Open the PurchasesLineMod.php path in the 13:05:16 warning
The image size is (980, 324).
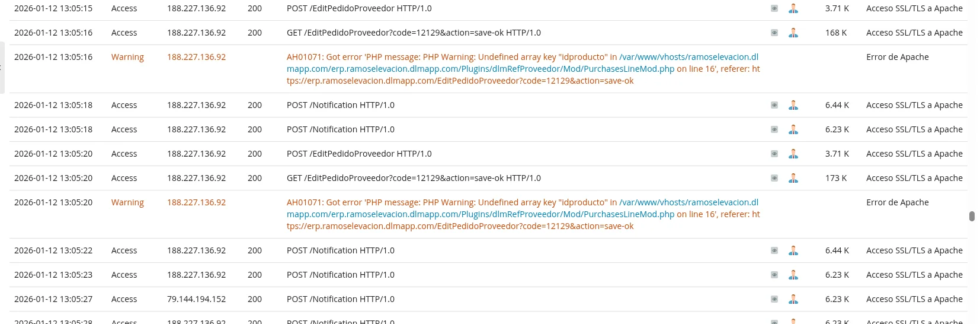(x=480, y=69)
